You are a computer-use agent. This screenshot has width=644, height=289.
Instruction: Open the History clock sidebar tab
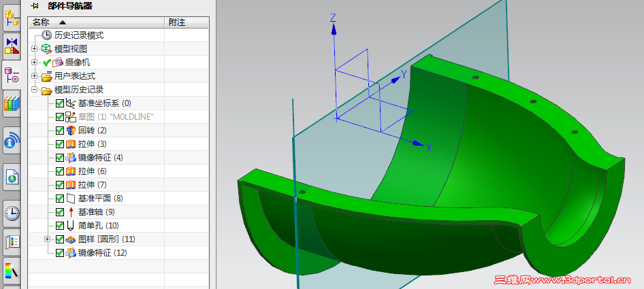[x=12, y=214]
